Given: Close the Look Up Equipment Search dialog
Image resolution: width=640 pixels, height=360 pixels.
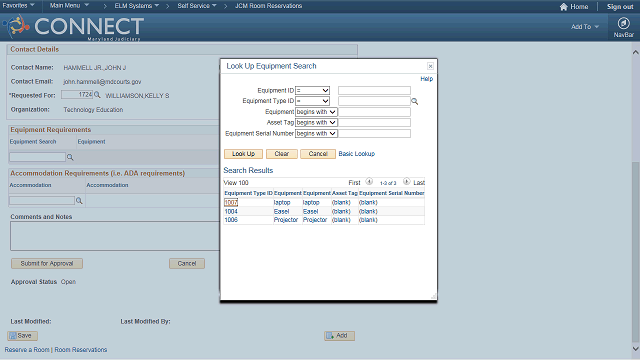Looking at the screenshot, I should point(430,66).
